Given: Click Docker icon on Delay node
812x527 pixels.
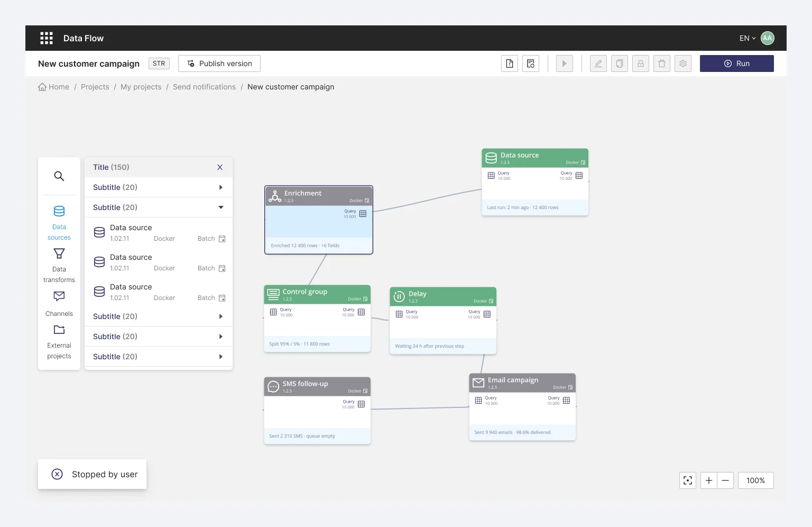Looking at the screenshot, I should (x=491, y=301).
